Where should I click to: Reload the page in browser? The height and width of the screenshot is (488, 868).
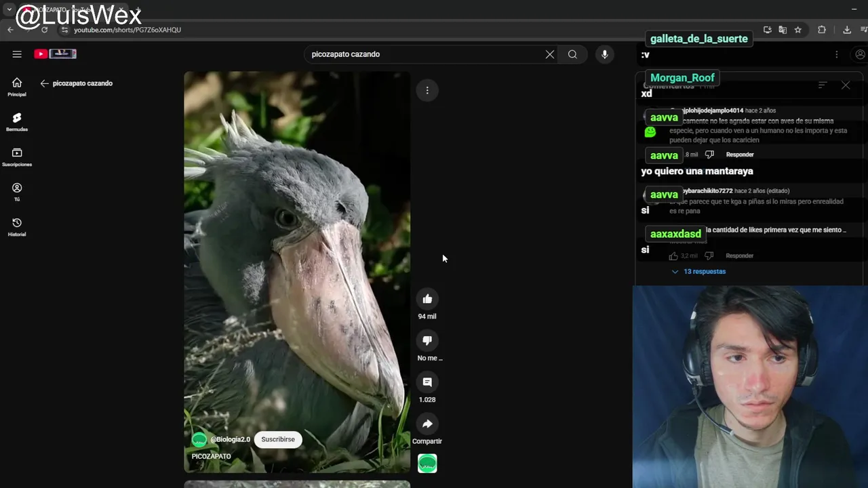pyautogui.click(x=44, y=30)
